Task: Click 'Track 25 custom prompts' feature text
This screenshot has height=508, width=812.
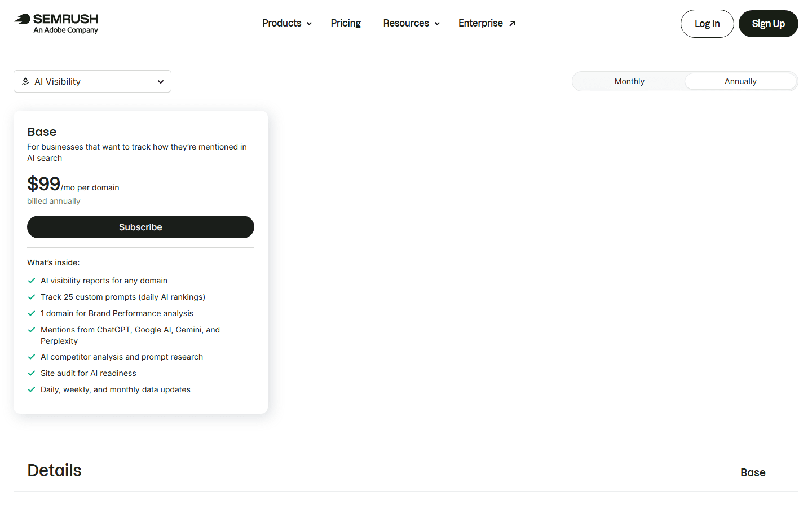Action: (x=123, y=297)
